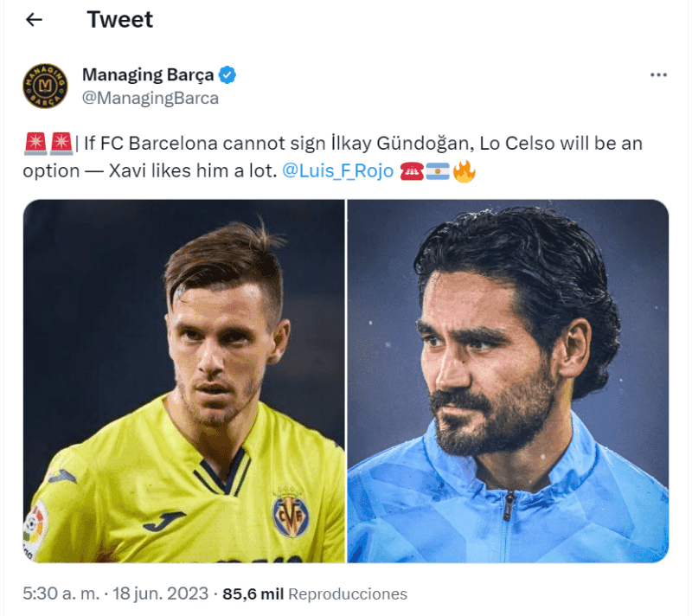View the 85,6 mil Reproducciones count

click(315, 594)
